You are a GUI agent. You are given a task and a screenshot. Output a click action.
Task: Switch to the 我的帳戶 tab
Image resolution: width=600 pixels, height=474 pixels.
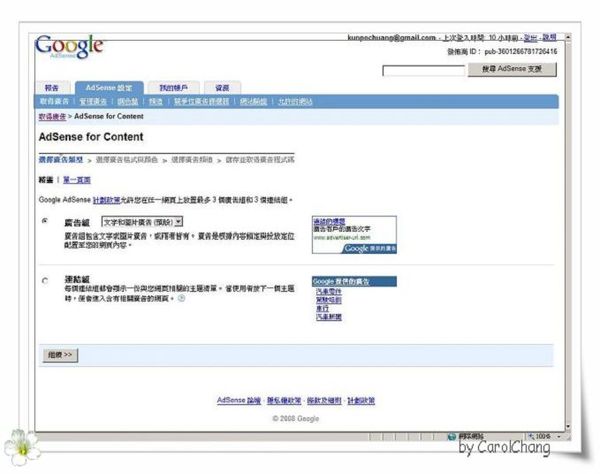tap(173, 88)
